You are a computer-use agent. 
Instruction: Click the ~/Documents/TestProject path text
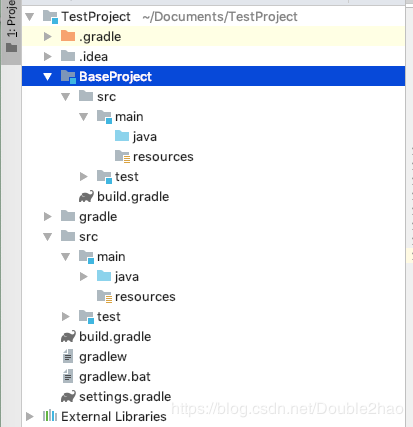pyautogui.click(x=220, y=17)
